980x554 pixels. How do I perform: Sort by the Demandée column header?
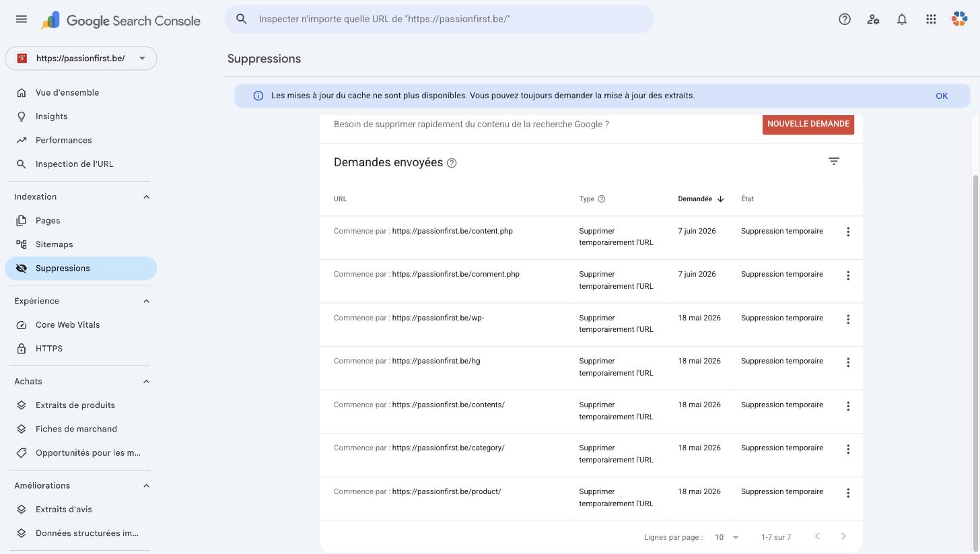[x=695, y=199]
